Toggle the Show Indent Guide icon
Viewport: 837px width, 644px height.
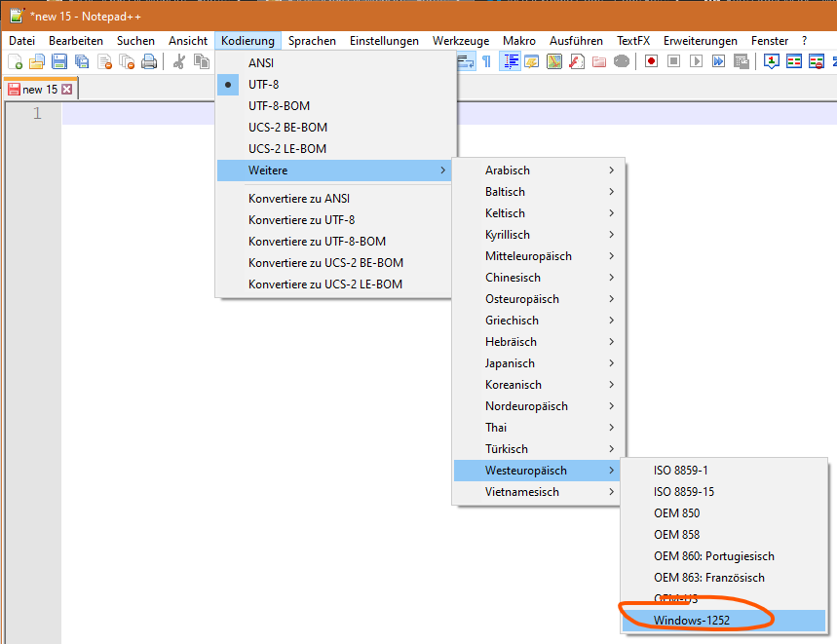[x=511, y=62]
